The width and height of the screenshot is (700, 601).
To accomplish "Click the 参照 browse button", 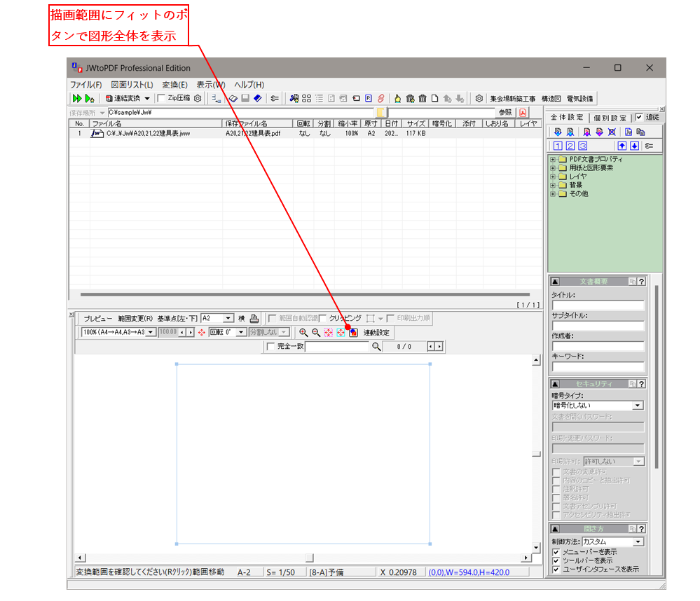I will pyautogui.click(x=505, y=112).
